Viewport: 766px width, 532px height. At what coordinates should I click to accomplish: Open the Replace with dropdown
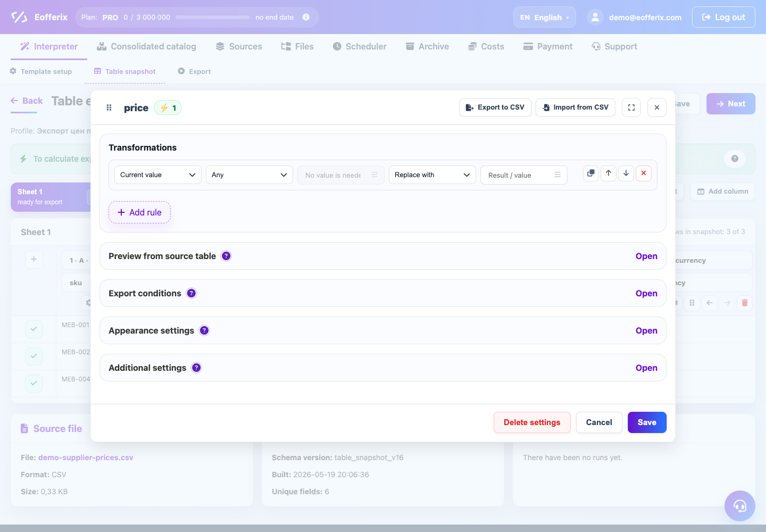click(x=432, y=174)
